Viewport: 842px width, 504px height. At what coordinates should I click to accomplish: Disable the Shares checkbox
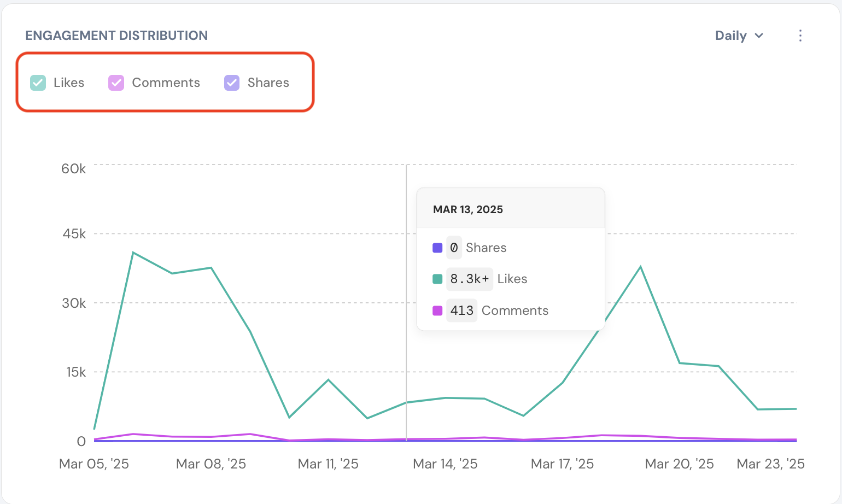[232, 83]
